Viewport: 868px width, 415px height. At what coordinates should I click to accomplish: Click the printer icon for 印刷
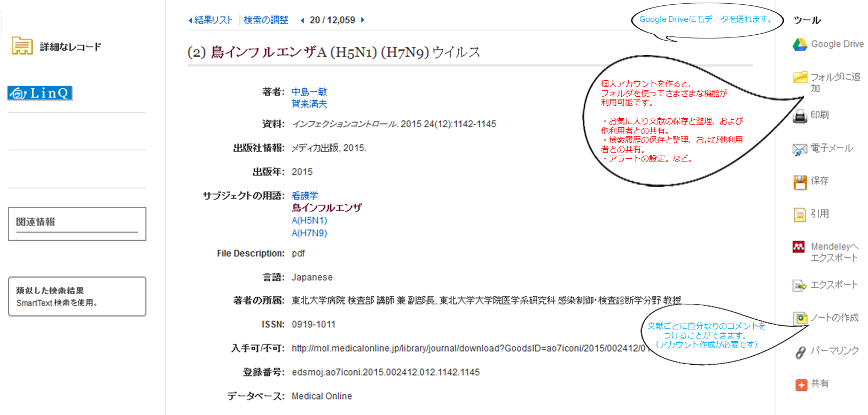(800, 116)
